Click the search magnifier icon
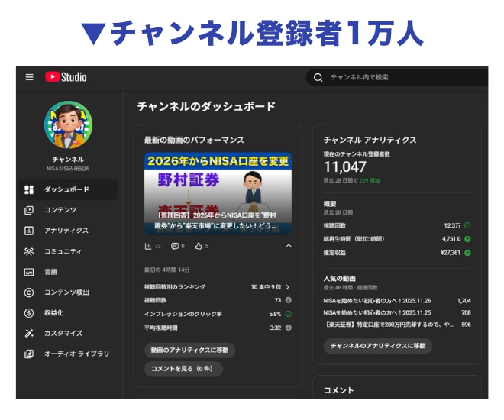 pos(318,77)
